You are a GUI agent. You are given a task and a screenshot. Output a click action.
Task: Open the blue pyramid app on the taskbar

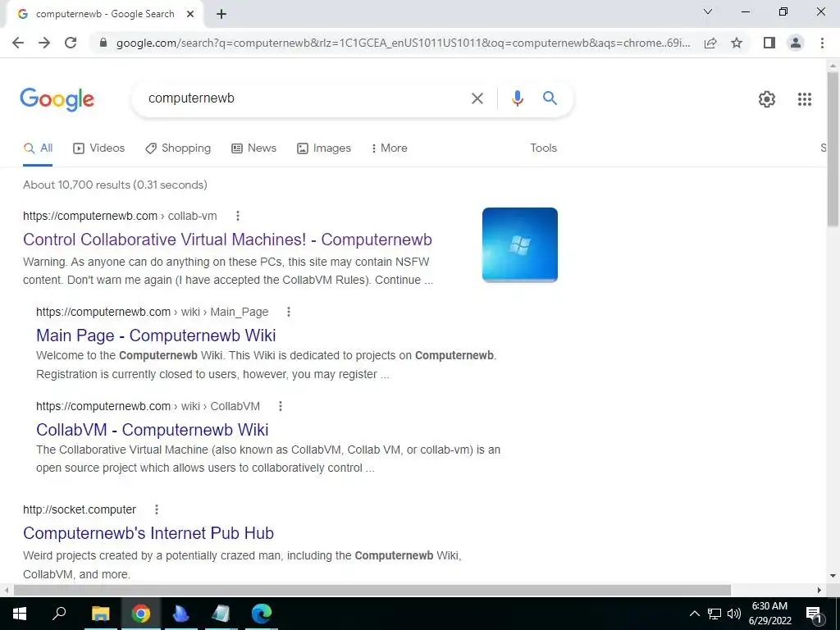click(x=180, y=614)
